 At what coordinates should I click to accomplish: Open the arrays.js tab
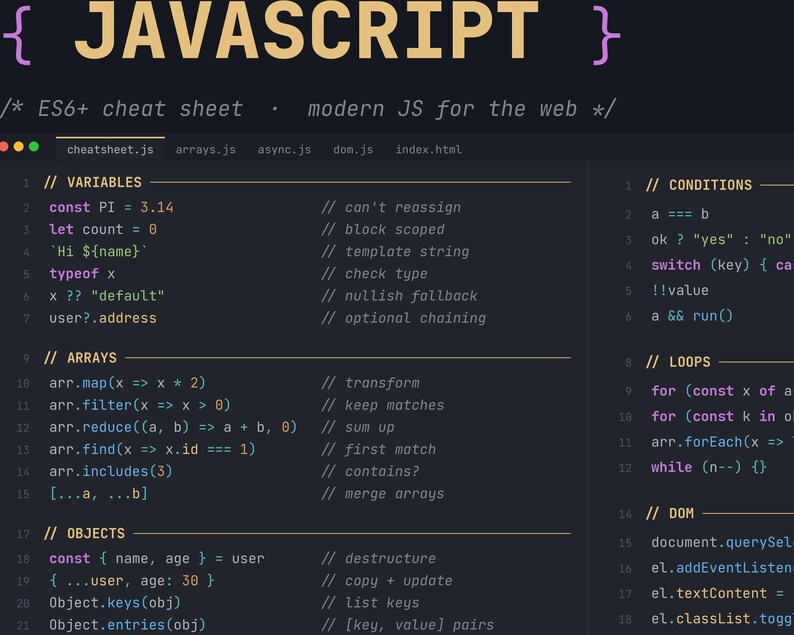tap(206, 149)
